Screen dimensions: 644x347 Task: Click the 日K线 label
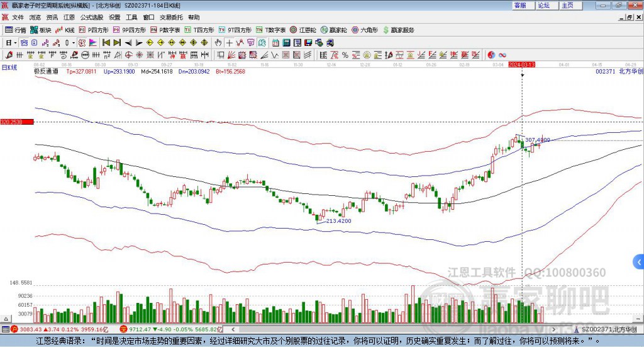point(9,68)
